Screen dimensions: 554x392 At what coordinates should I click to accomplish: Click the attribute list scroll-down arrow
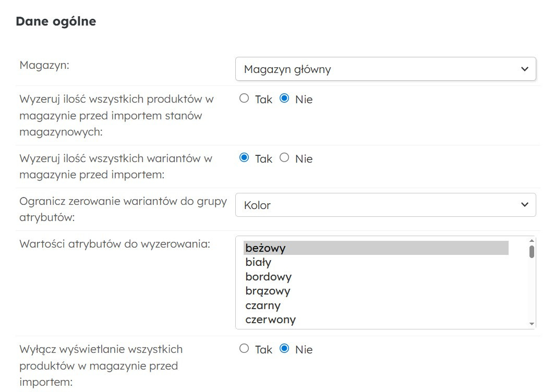[x=532, y=324]
